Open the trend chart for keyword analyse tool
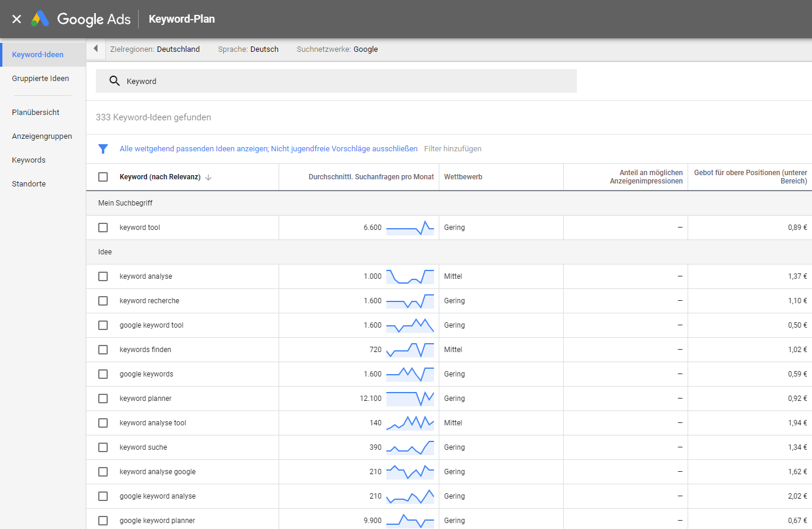Screen dimensions: 812x529 [410, 423]
